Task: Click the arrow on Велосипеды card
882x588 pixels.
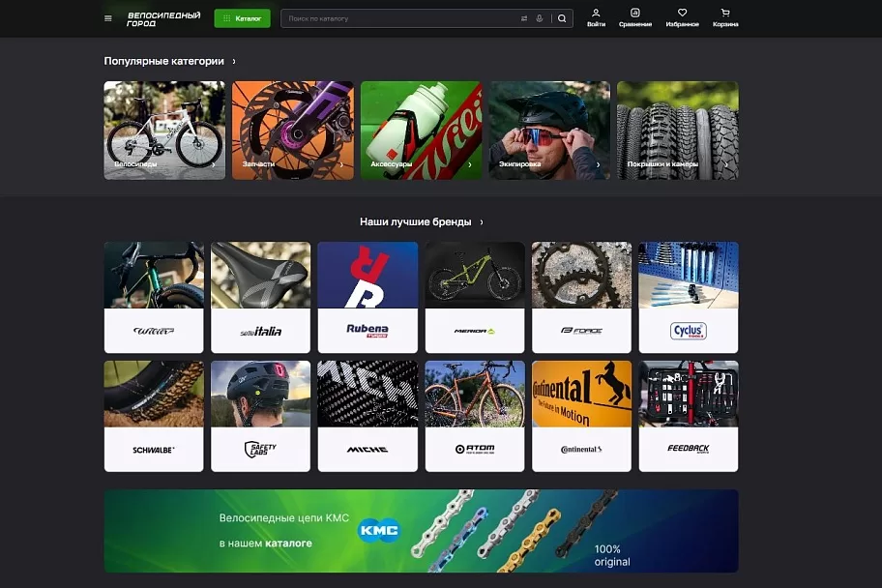Action: [x=213, y=164]
